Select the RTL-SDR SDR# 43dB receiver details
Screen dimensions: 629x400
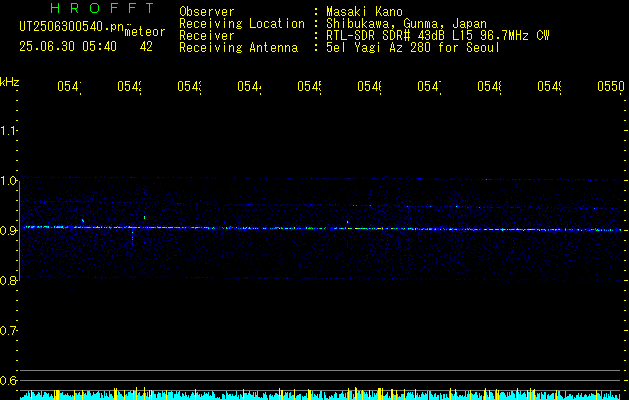click(438, 36)
